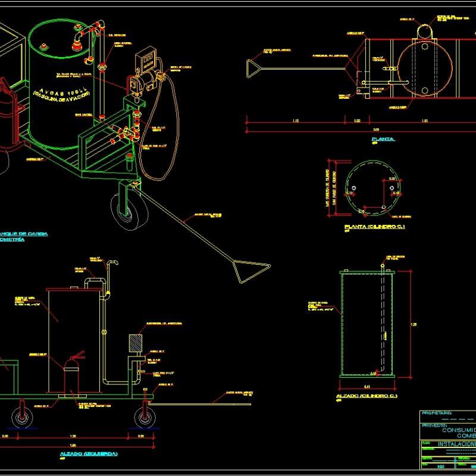
Task: Select the ALZADO (IZQUIERDA) view title
Action: (x=89, y=453)
